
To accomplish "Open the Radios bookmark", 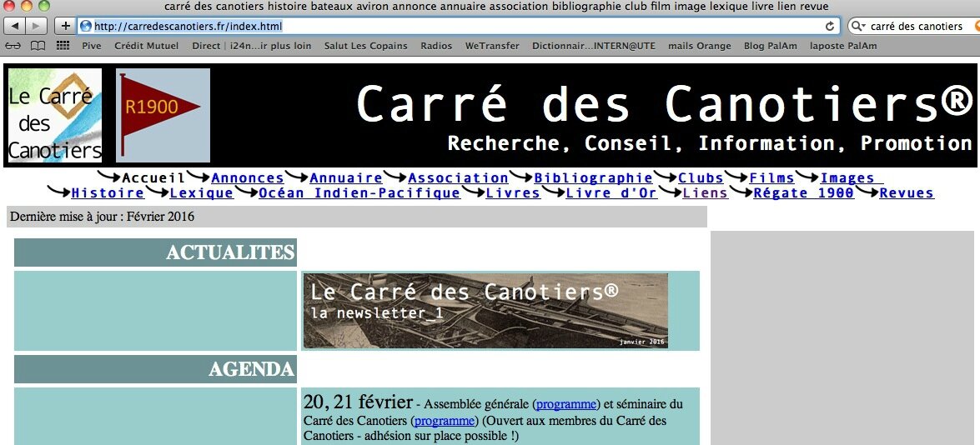I will click(436, 46).
